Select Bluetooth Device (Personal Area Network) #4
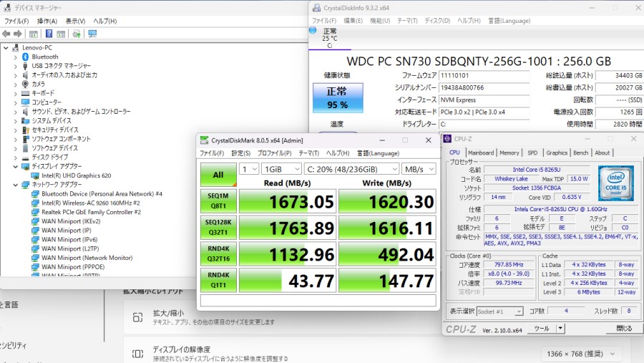This screenshot has width=644, height=363. click(x=102, y=193)
